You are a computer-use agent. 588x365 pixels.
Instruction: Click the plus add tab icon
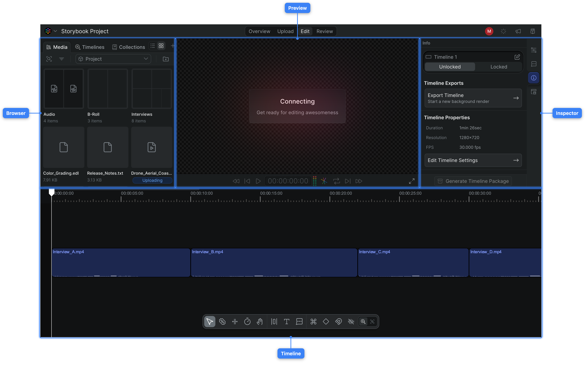point(173,46)
